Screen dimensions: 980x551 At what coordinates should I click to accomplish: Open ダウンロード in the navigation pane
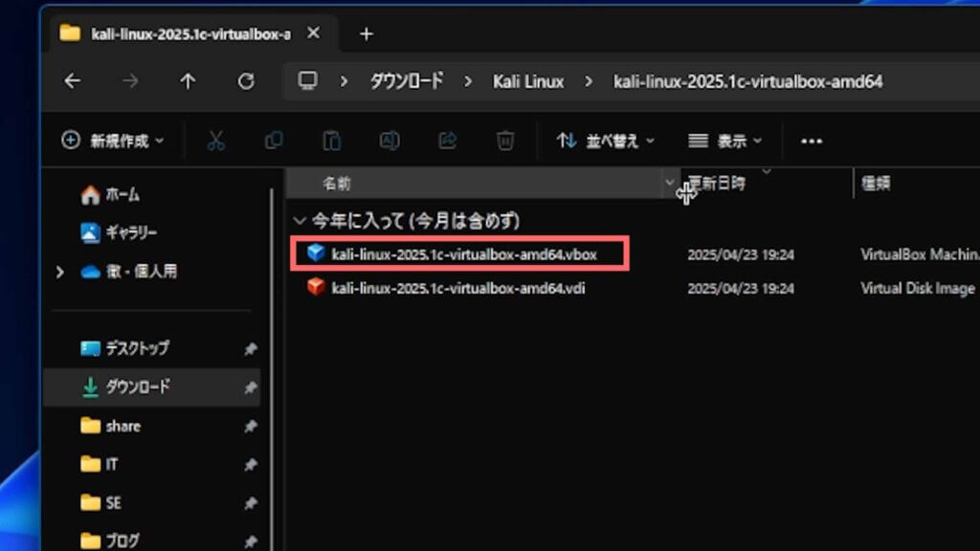point(152,387)
